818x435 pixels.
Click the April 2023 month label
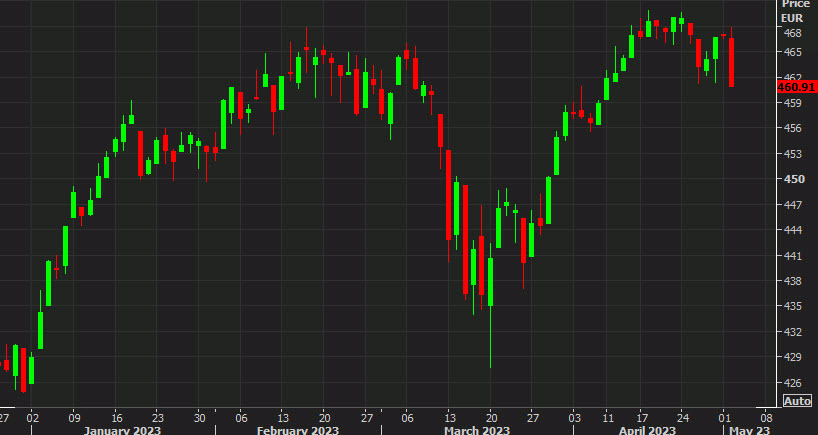647,430
